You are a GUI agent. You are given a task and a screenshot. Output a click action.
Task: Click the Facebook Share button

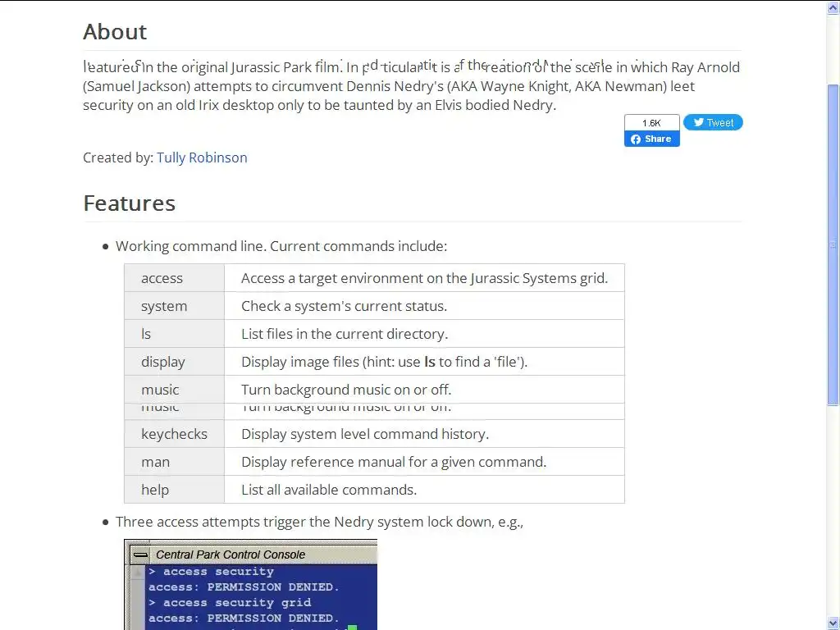pyautogui.click(x=652, y=139)
